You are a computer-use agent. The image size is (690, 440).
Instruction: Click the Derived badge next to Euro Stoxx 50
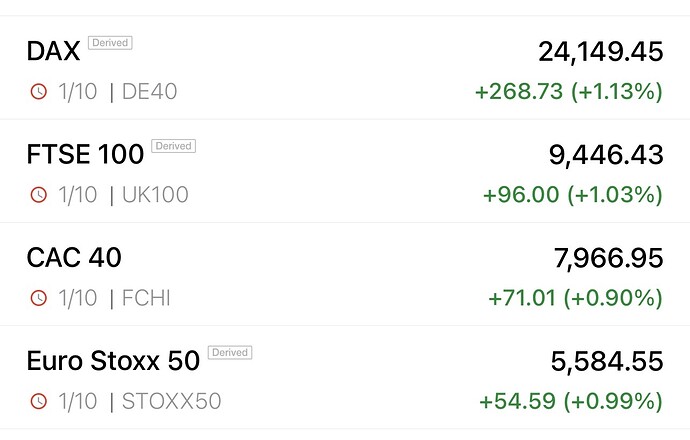230,352
